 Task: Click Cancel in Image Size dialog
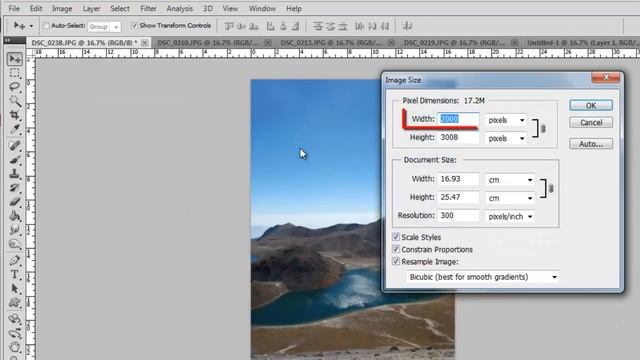(591, 122)
